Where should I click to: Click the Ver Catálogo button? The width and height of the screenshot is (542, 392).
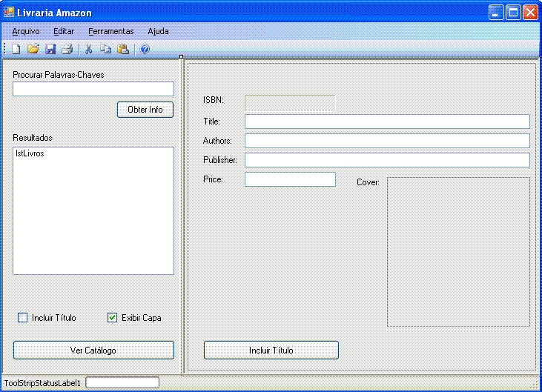pyautogui.click(x=93, y=351)
